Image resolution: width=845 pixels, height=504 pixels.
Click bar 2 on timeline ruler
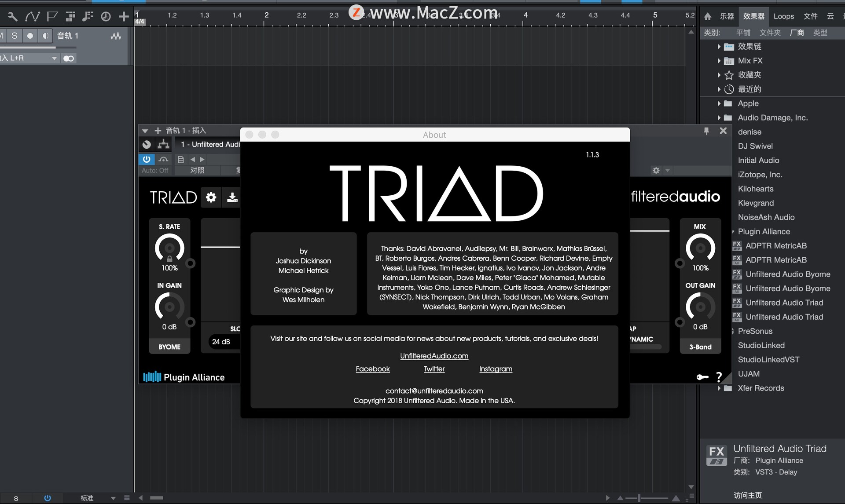coord(266,15)
